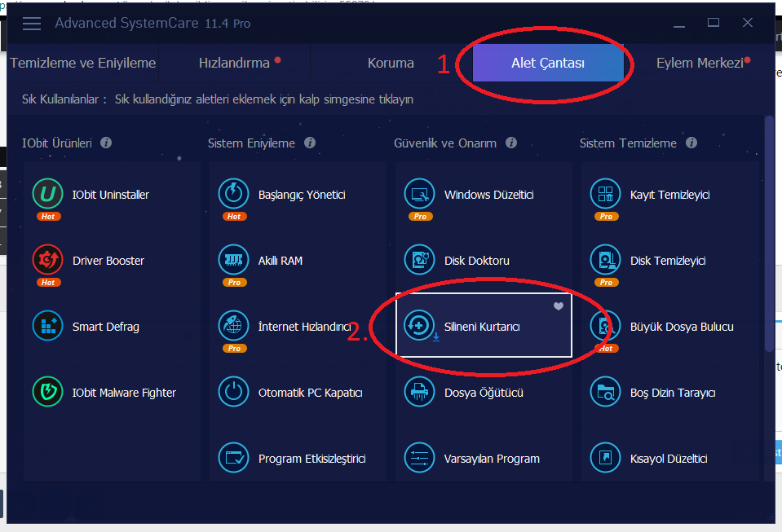Switch to Eylem Merkezi tab

700,63
